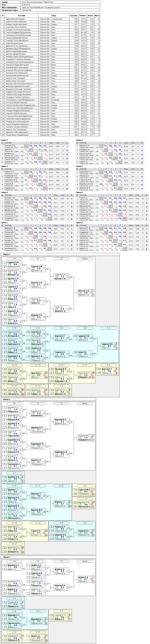Image resolution: width=150 pixels, height=644 pixels.
Task: Select 'Марченко Виктория Вячеславовна' name
Action: (x=19, y=84)
